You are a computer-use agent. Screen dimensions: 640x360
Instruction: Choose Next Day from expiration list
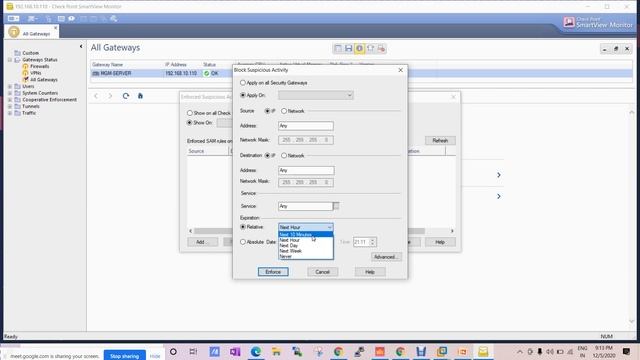click(x=306, y=246)
